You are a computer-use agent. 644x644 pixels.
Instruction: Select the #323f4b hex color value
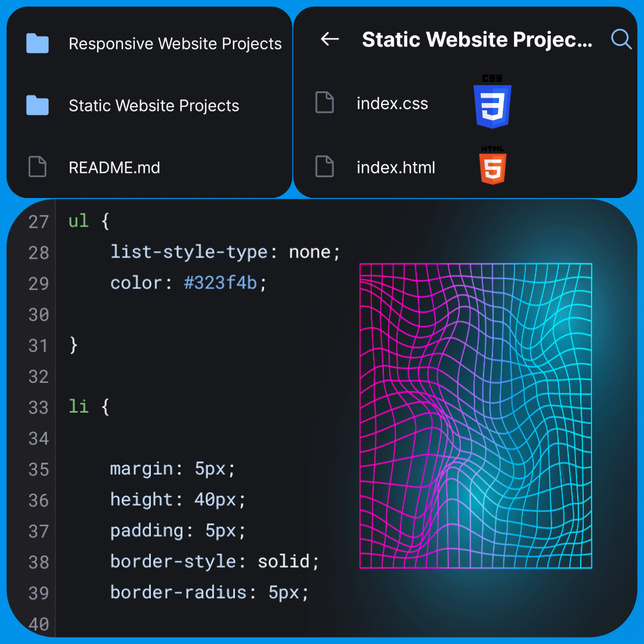click(x=221, y=282)
